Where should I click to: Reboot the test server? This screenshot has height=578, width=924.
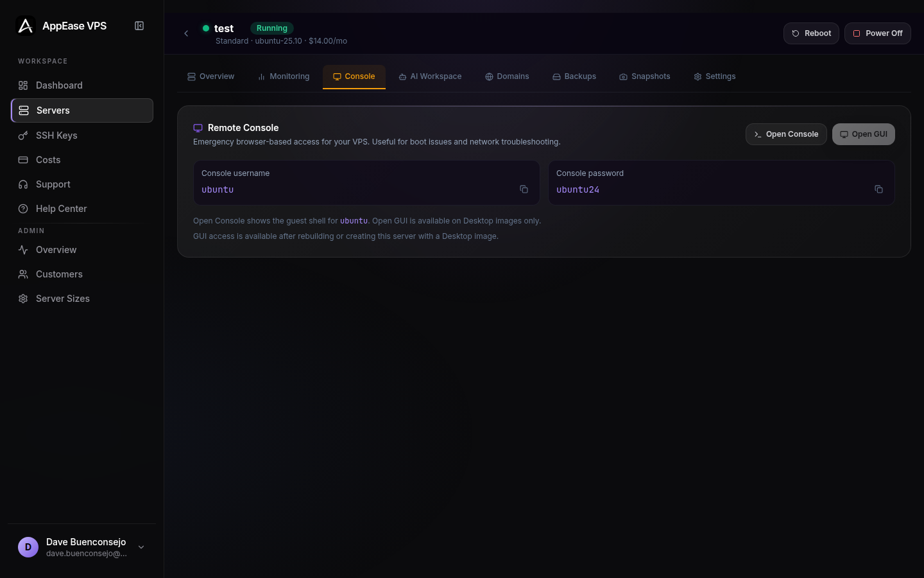pos(811,33)
